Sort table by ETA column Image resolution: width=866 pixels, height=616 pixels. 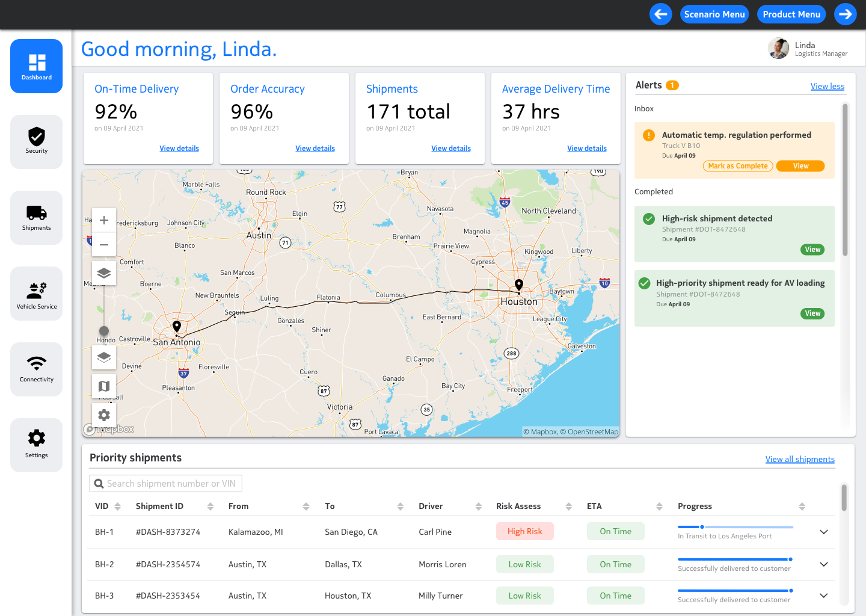tap(660, 507)
